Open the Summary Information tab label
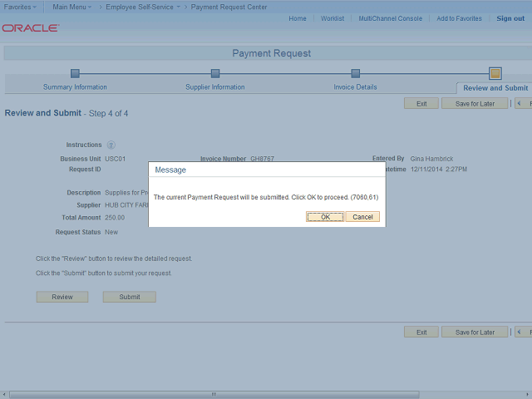The height and width of the screenshot is (399, 532). click(x=75, y=87)
